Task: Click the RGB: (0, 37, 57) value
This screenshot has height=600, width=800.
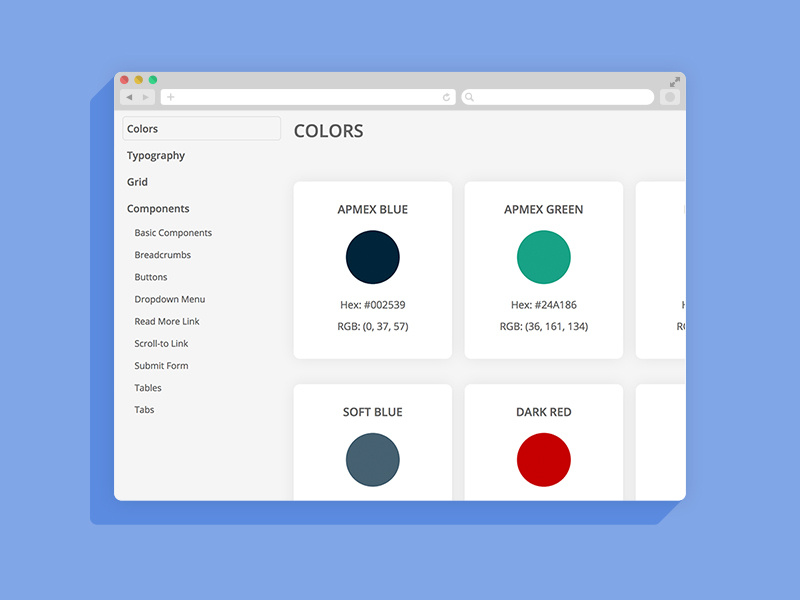Action: tap(373, 327)
